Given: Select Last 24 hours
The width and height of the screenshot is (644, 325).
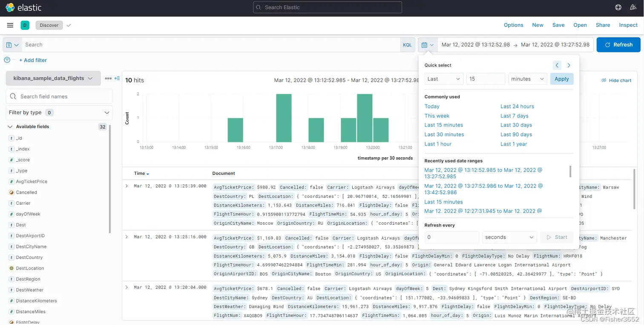Looking at the screenshot, I should coord(517,106).
